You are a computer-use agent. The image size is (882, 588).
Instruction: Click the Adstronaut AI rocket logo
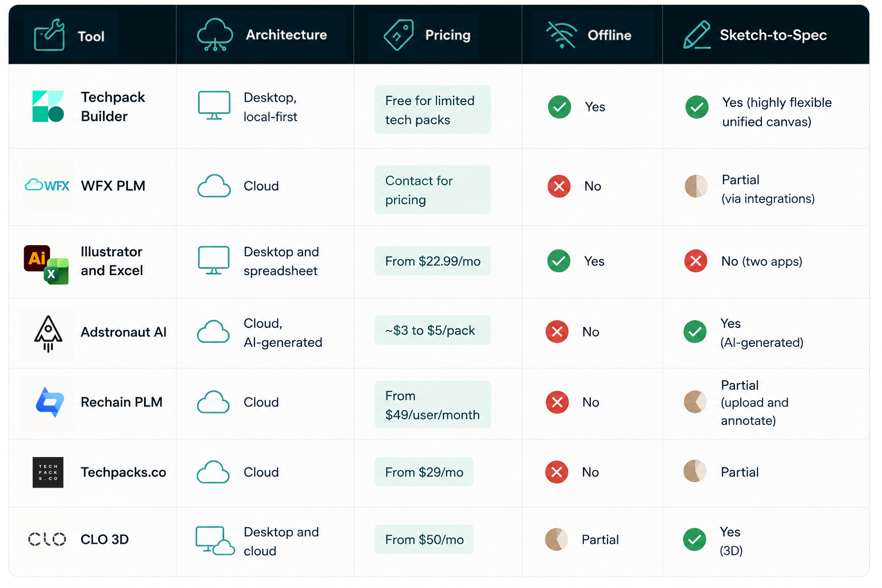(48, 334)
